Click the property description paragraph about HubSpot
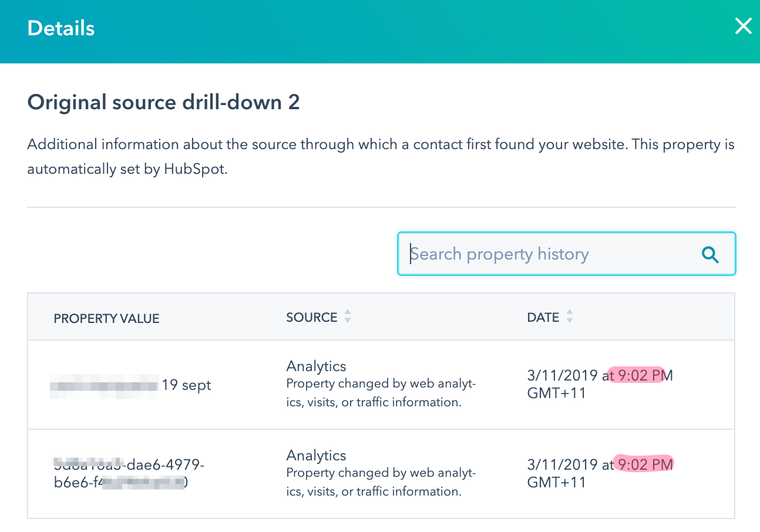The height and width of the screenshot is (532, 760). tap(380, 157)
